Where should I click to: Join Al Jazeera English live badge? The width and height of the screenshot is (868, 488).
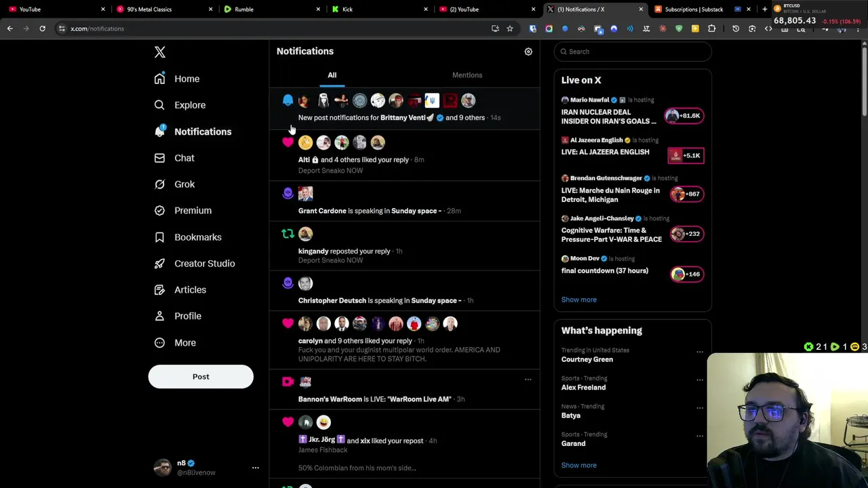tap(685, 156)
